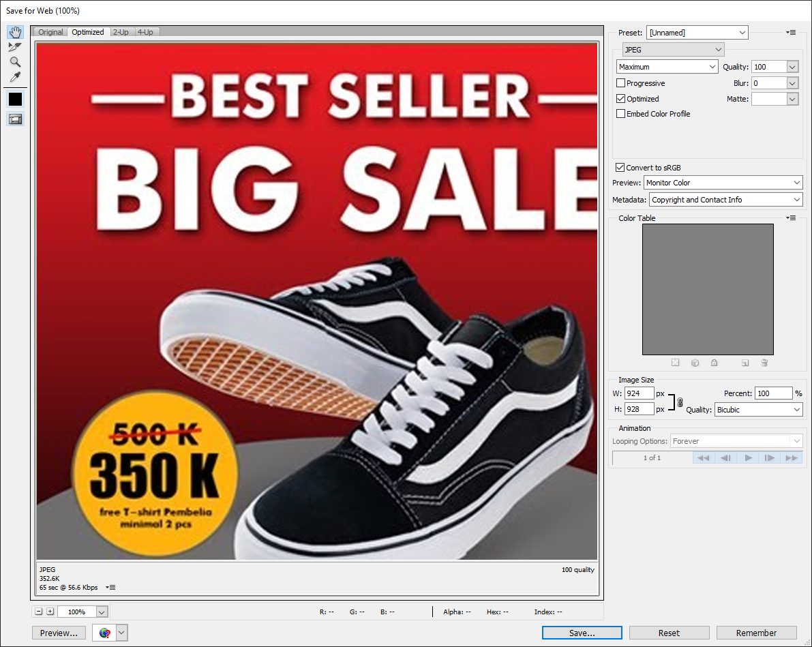812x647 pixels.
Task: Open the zoom level 100% dropdown arrow
Action: (x=102, y=612)
